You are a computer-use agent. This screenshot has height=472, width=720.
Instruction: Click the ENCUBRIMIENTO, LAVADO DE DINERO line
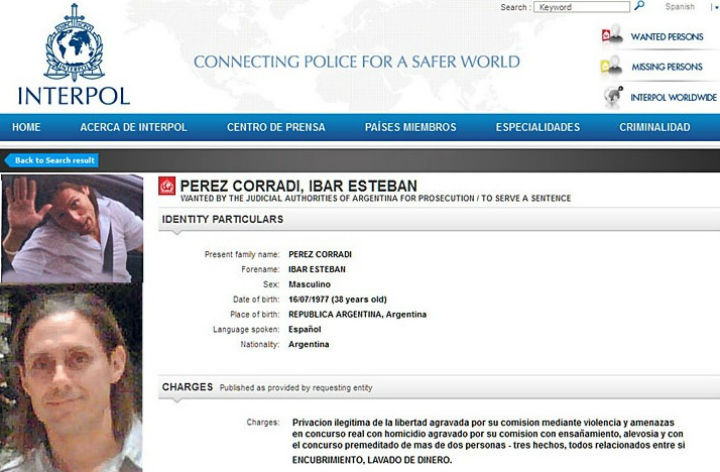click(372, 460)
